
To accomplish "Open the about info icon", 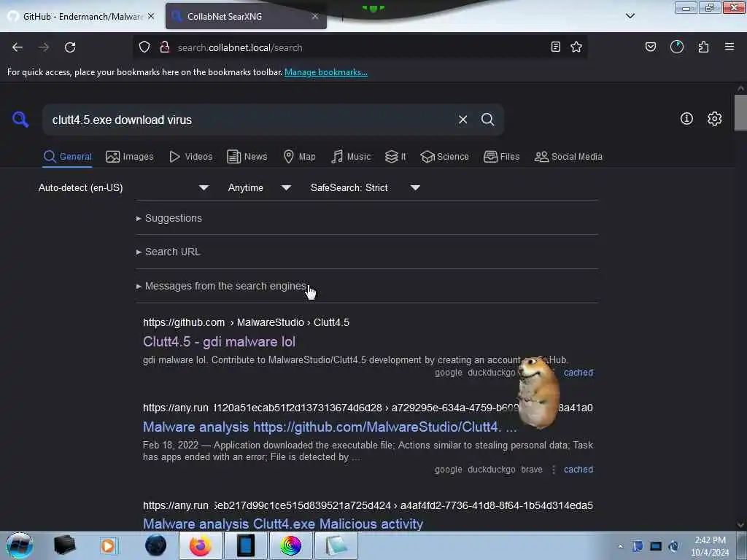I will (x=686, y=119).
